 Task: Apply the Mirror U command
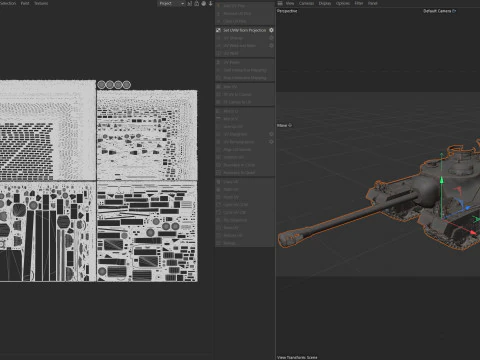coord(245,111)
